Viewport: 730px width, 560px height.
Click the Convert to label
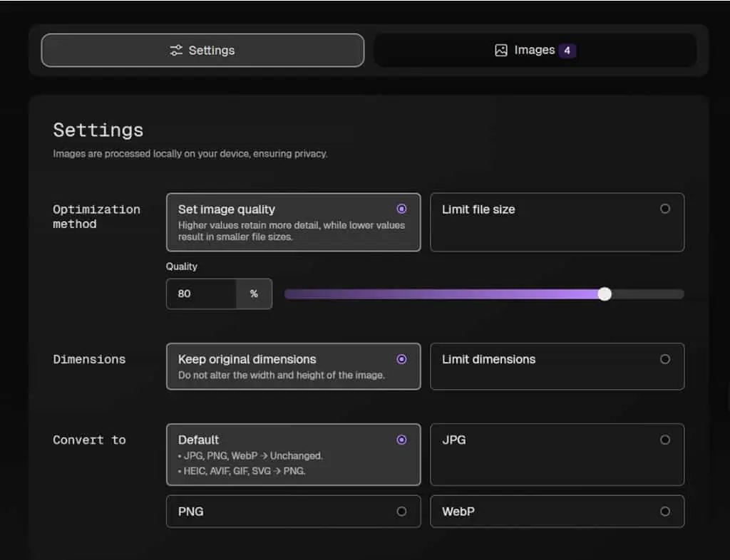pos(89,440)
